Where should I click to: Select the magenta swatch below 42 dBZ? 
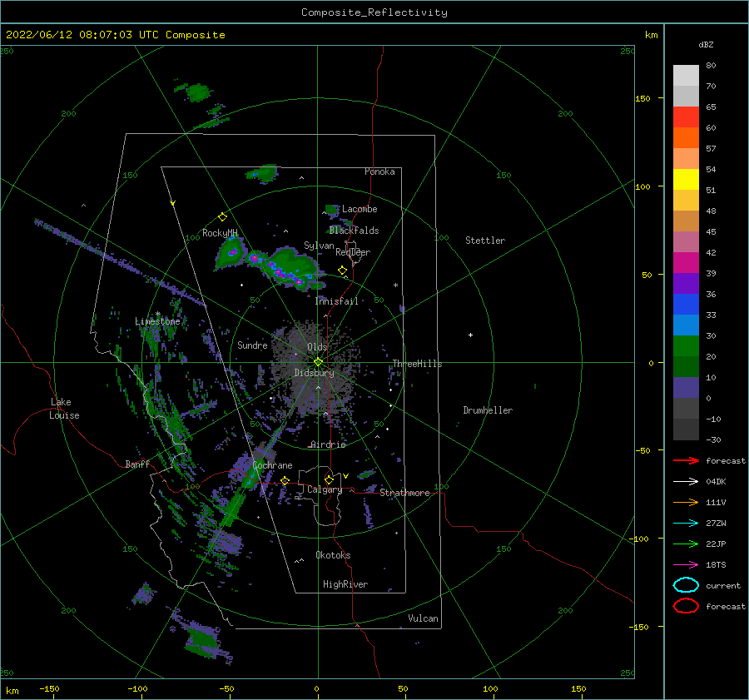tap(686, 263)
